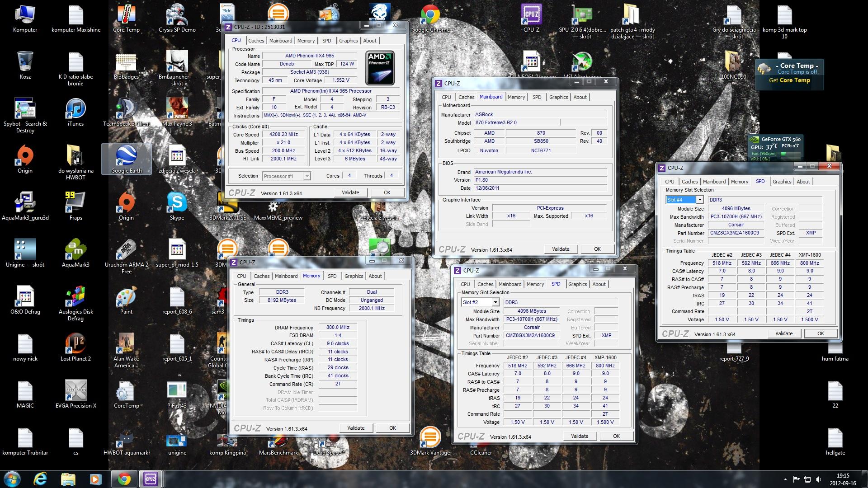Image resolution: width=868 pixels, height=488 pixels.
Task: Open the Kosz recycle bin icon
Action: point(25,66)
